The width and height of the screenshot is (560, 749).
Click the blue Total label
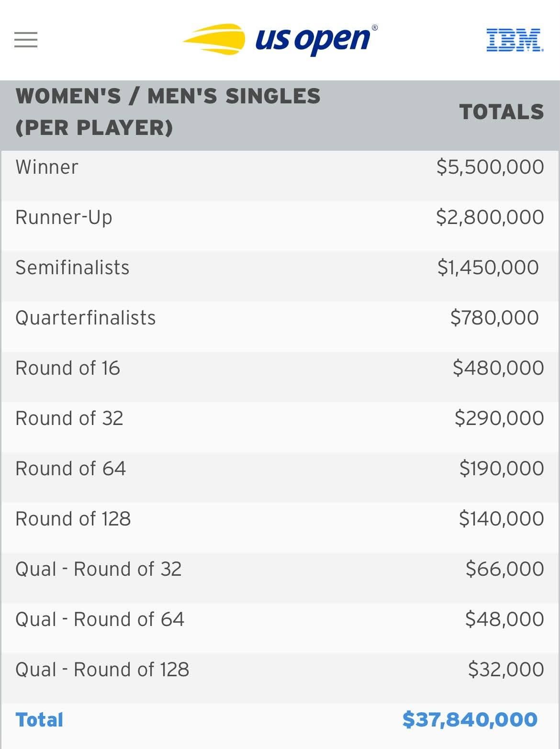39,720
